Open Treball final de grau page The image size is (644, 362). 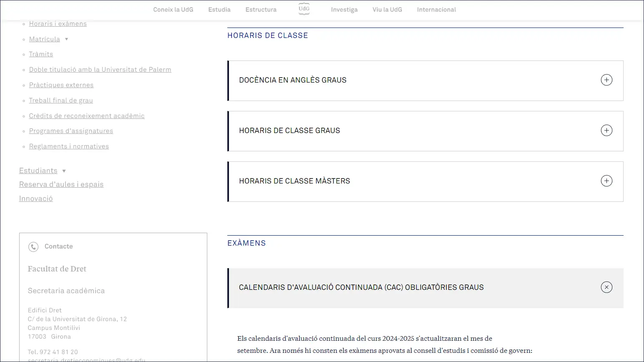(61, 101)
